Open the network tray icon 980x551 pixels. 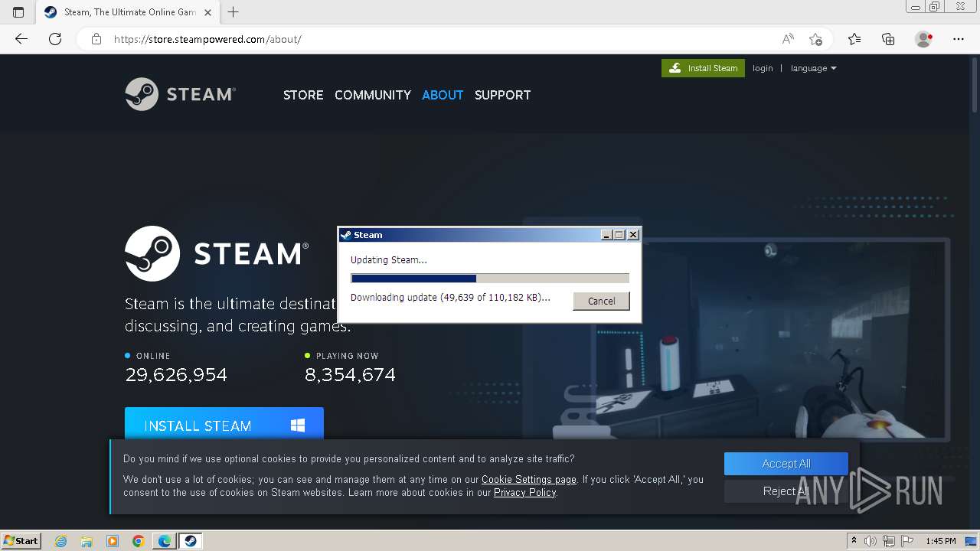[x=889, y=541]
